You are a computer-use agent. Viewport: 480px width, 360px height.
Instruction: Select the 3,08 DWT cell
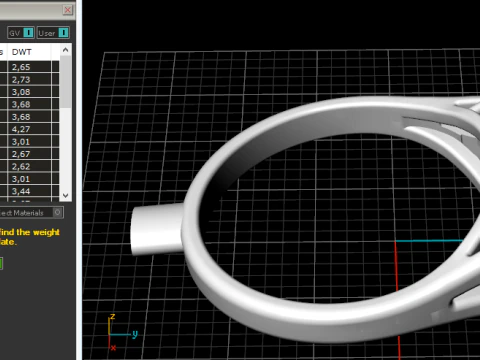pos(29,92)
